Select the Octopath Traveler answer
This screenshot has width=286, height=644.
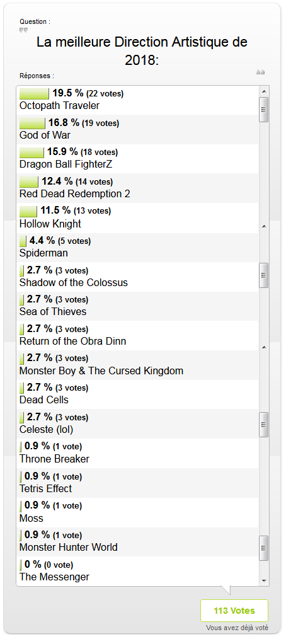pos(137,100)
